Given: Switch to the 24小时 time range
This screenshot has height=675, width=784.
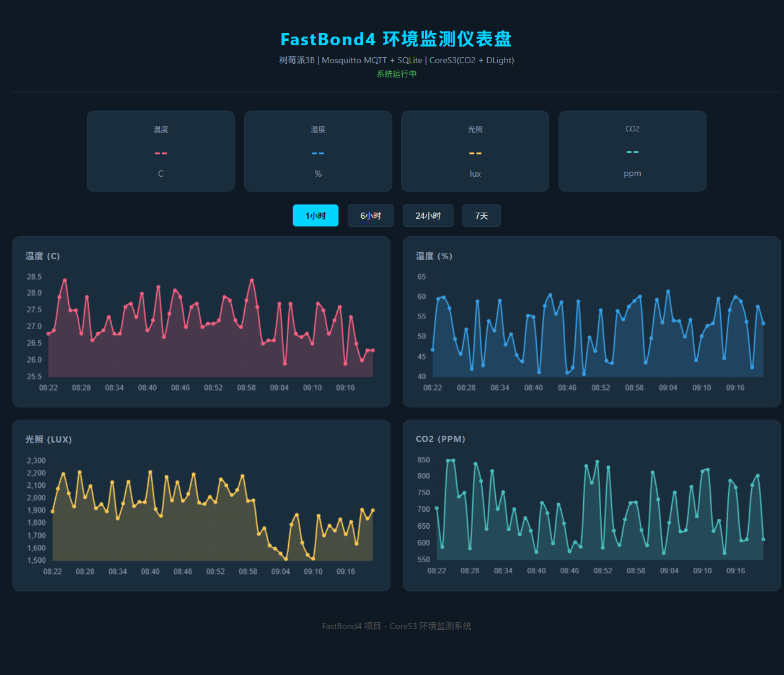Looking at the screenshot, I should 428,216.
